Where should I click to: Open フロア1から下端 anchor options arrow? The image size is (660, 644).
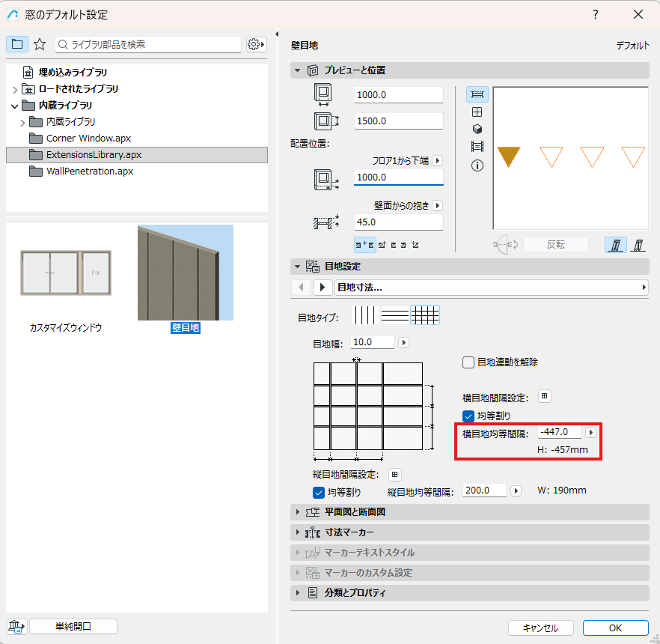tap(438, 160)
